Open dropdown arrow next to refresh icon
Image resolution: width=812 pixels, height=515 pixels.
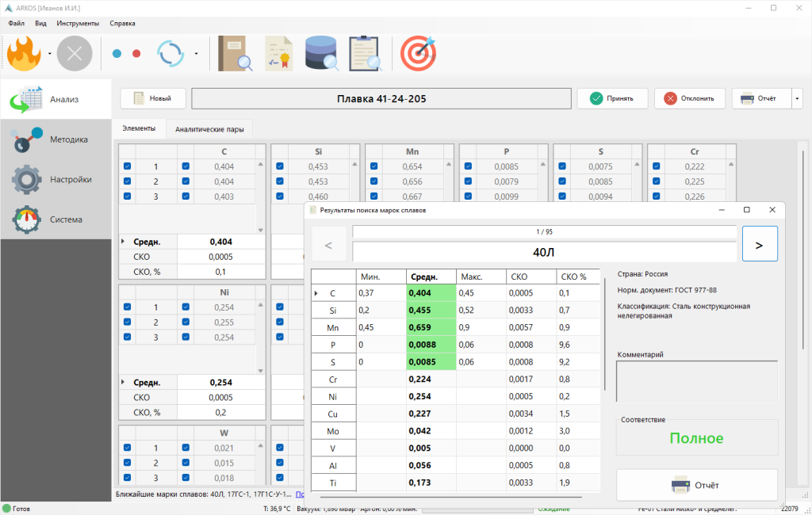(x=196, y=55)
